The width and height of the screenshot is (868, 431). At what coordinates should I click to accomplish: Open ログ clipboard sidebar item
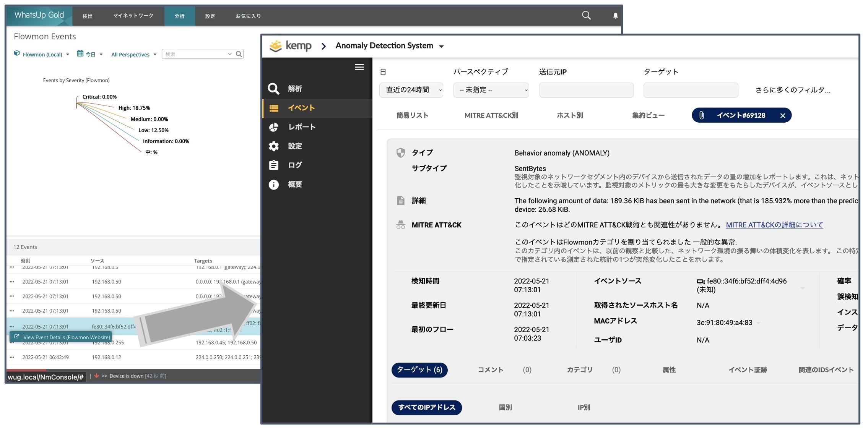(274, 165)
